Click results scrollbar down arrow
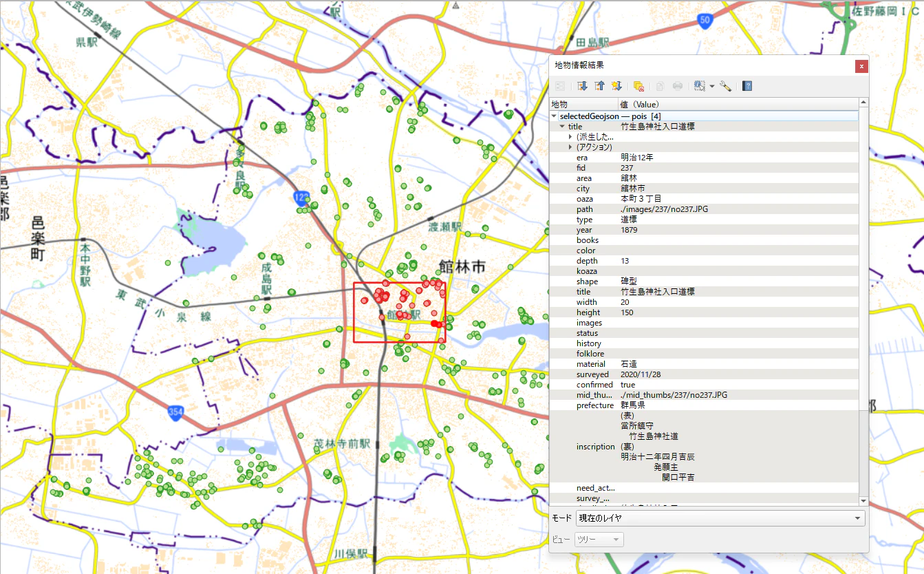The width and height of the screenshot is (924, 574). [x=863, y=501]
